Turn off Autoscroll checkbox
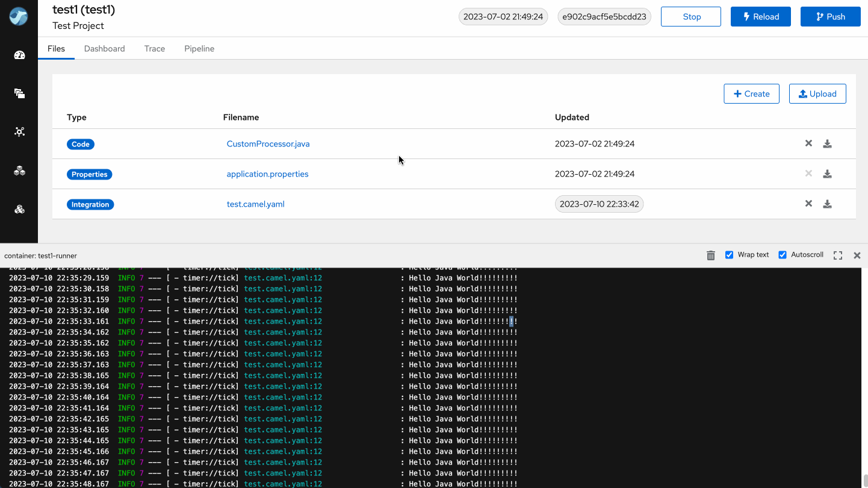 (782, 255)
